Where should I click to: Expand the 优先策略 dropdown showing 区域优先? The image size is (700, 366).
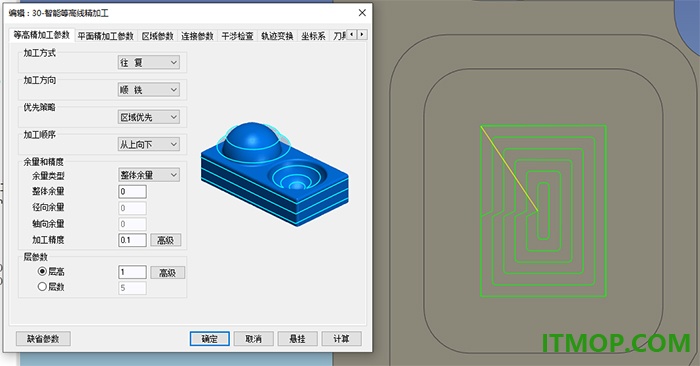[x=149, y=117]
